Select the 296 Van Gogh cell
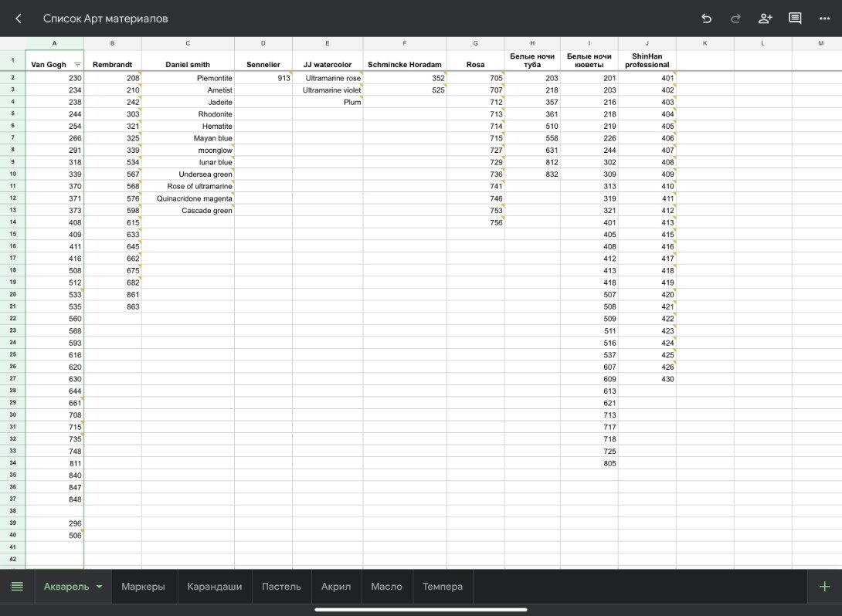The image size is (842, 616). [54, 523]
